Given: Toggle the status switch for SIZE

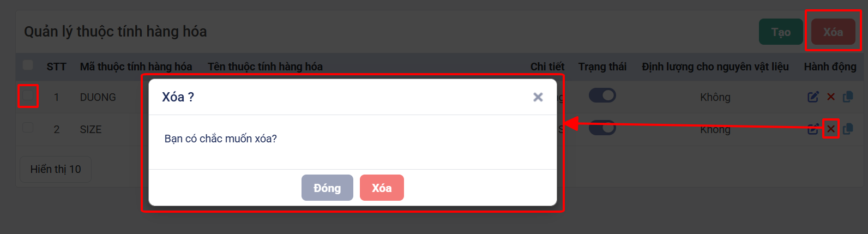Looking at the screenshot, I should 602,128.
